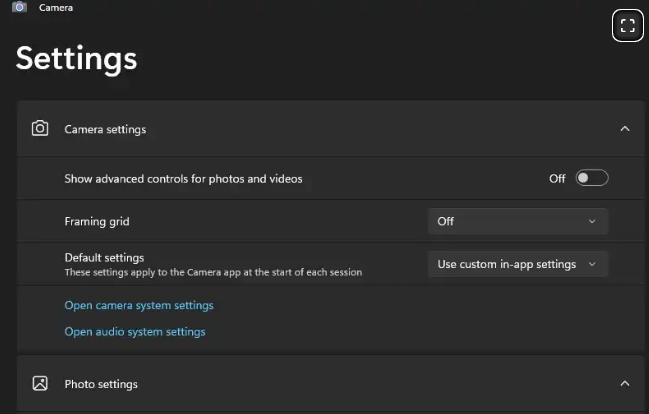Click the Framing grid label
This screenshot has width=649, height=414.
point(97,221)
